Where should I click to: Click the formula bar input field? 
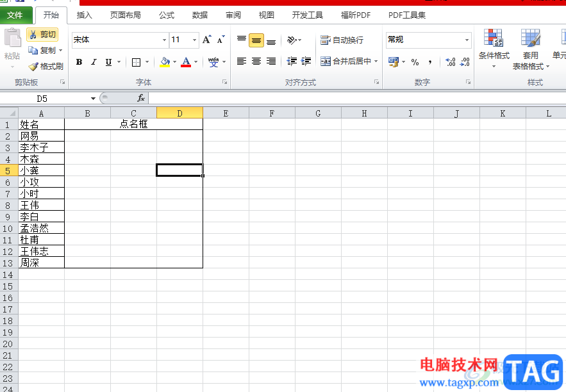tap(358, 98)
